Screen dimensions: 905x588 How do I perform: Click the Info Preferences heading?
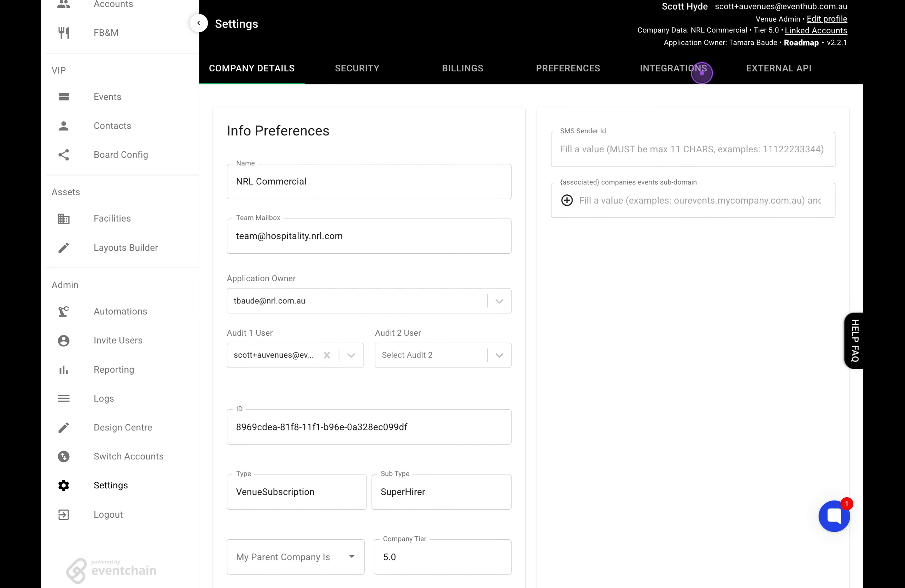coord(278,131)
